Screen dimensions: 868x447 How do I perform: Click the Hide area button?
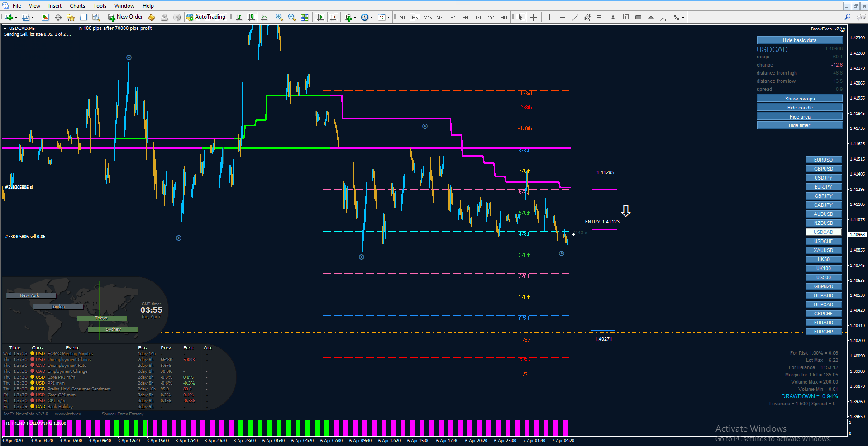pyautogui.click(x=799, y=117)
